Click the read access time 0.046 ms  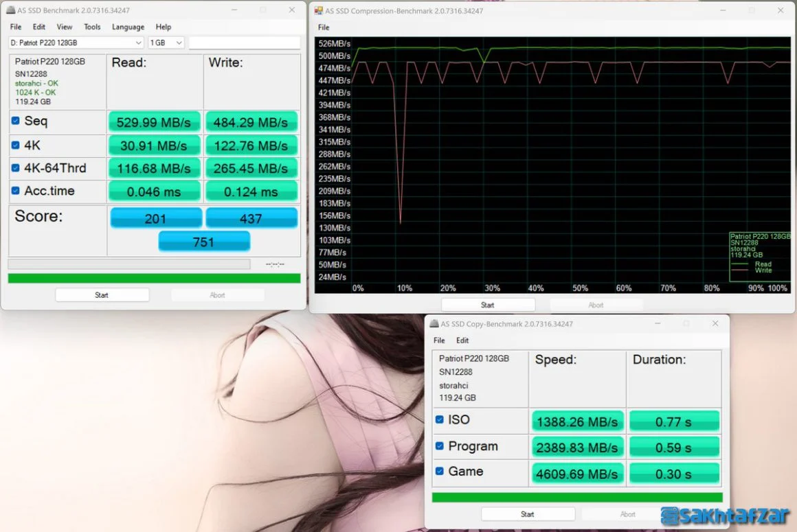pyautogui.click(x=153, y=192)
